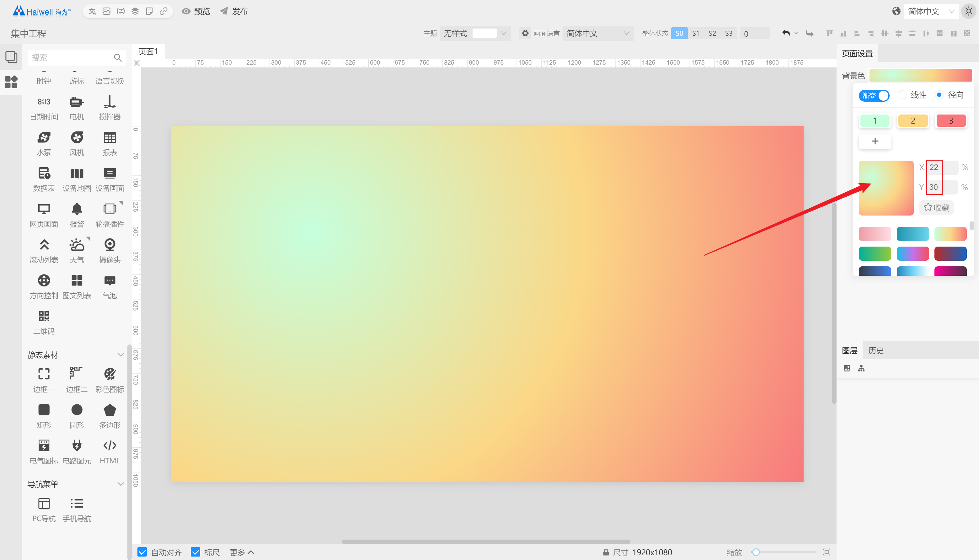The image size is (979, 560).
Task: Add the 二维码 QR code component
Action: [x=44, y=322]
